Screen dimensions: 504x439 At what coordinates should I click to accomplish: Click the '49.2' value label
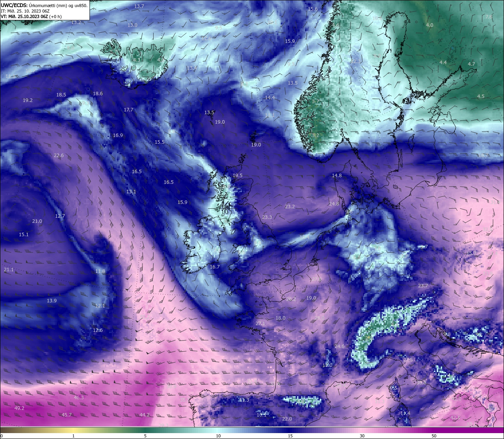tap(19, 408)
